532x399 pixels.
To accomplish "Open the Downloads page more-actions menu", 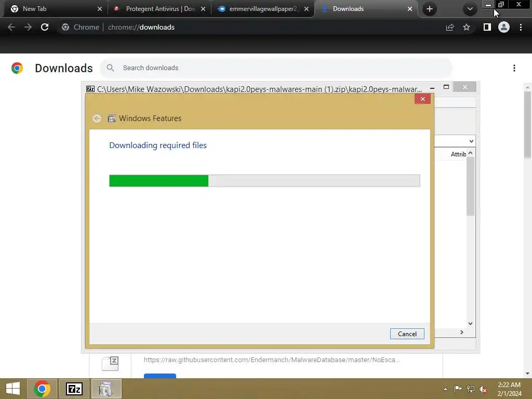I will (x=514, y=68).
